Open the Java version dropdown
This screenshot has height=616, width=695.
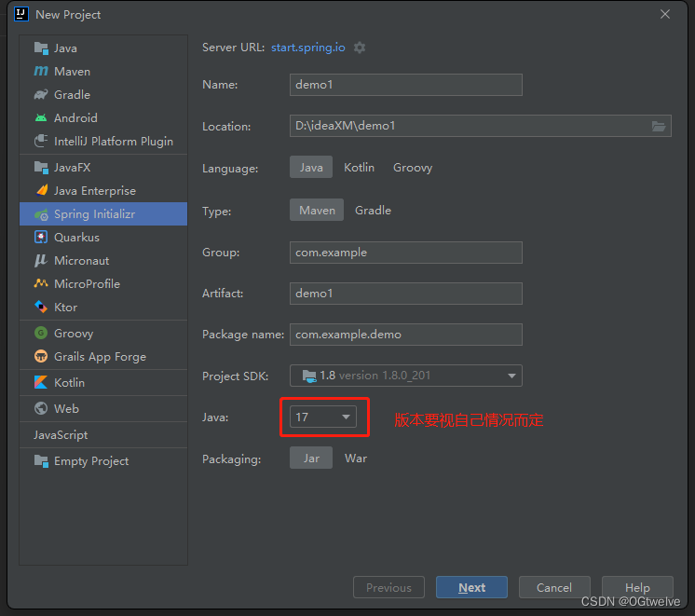pos(322,417)
